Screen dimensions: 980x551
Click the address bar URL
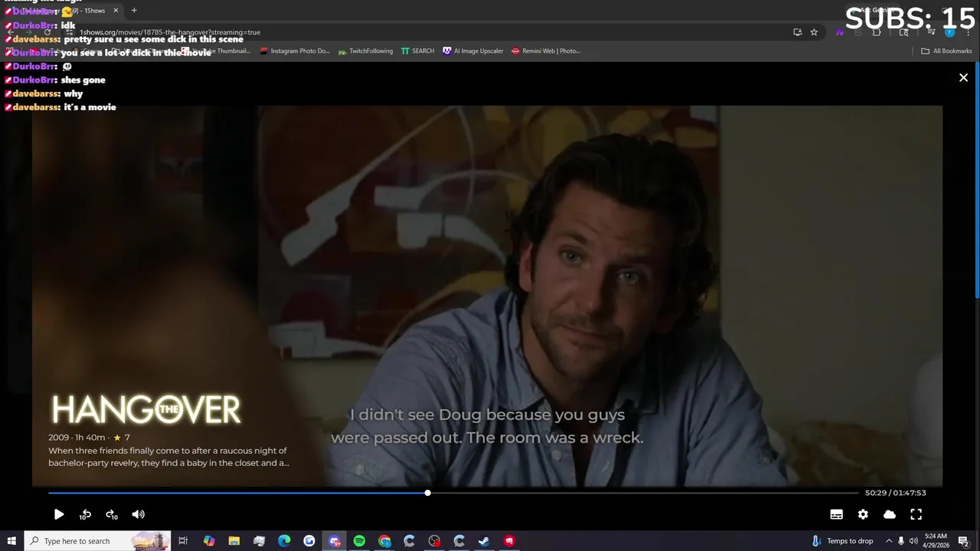coord(170,32)
